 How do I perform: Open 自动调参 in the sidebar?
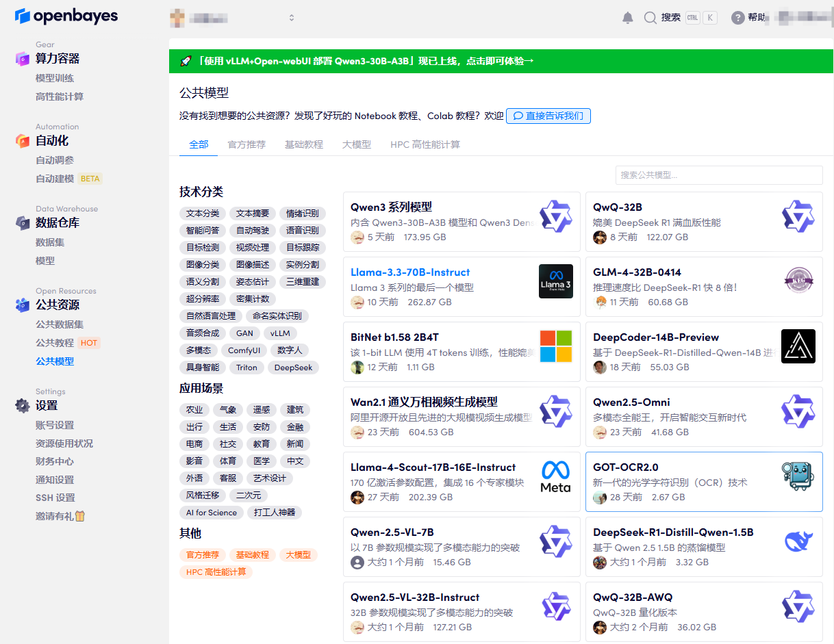click(55, 160)
